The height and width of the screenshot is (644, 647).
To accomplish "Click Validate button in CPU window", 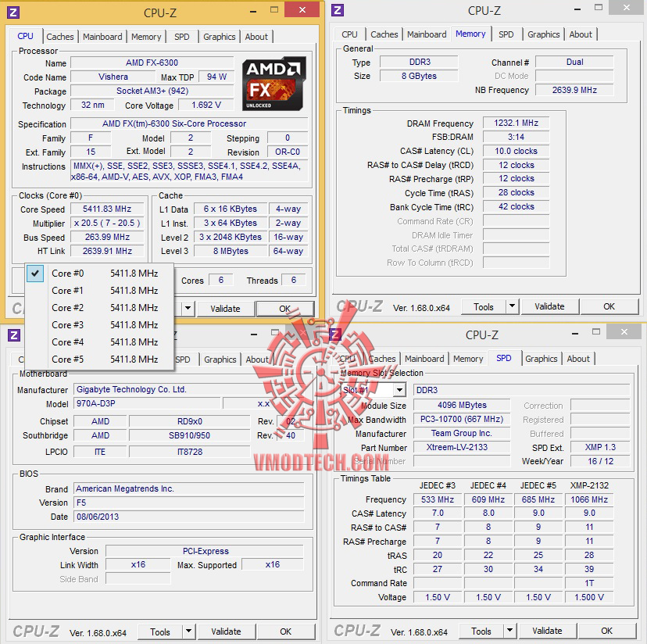I will pos(225,309).
